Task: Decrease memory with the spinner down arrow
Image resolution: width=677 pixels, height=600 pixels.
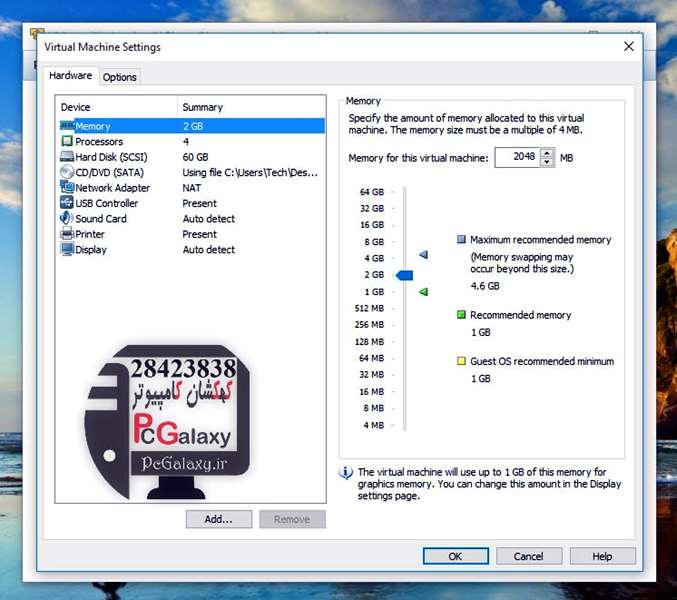Action: click(x=547, y=162)
